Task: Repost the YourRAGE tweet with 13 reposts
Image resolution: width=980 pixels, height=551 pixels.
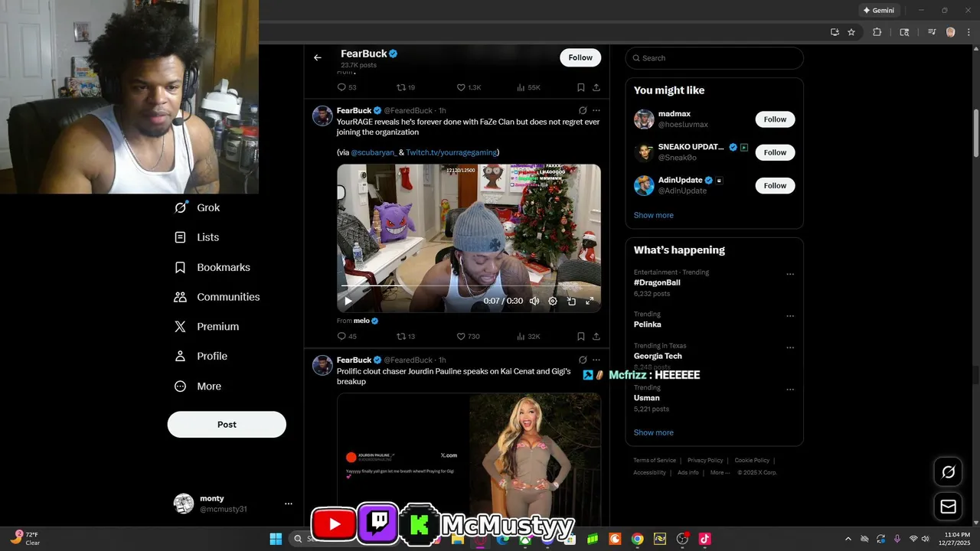Action: (406, 336)
